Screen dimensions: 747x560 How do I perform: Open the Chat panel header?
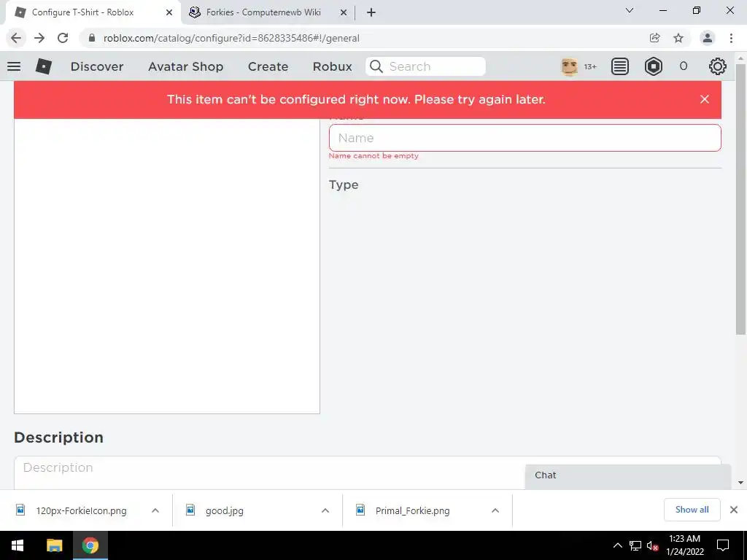(x=628, y=475)
